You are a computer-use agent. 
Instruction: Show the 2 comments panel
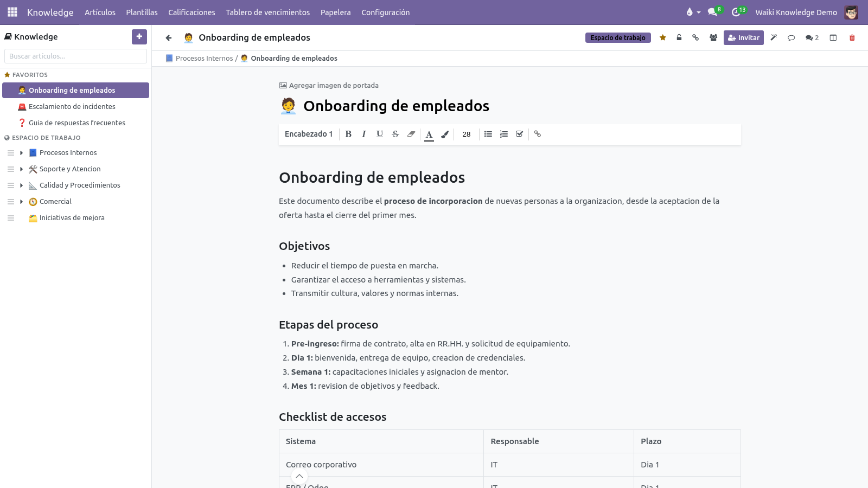point(812,38)
